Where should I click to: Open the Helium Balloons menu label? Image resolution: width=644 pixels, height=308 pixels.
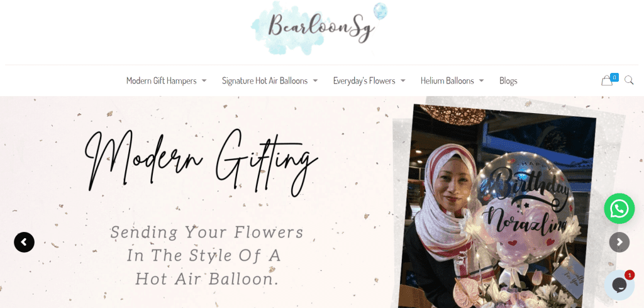(447, 81)
